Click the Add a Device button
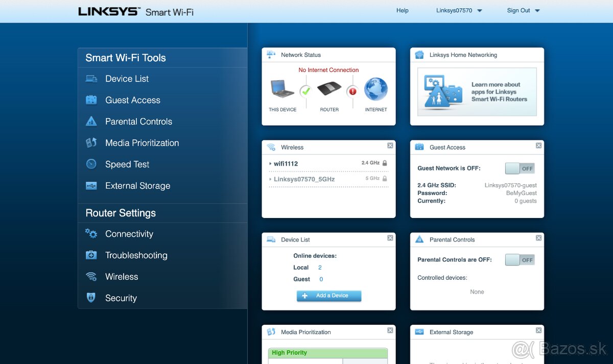613x364 pixels. click(329, 296)
